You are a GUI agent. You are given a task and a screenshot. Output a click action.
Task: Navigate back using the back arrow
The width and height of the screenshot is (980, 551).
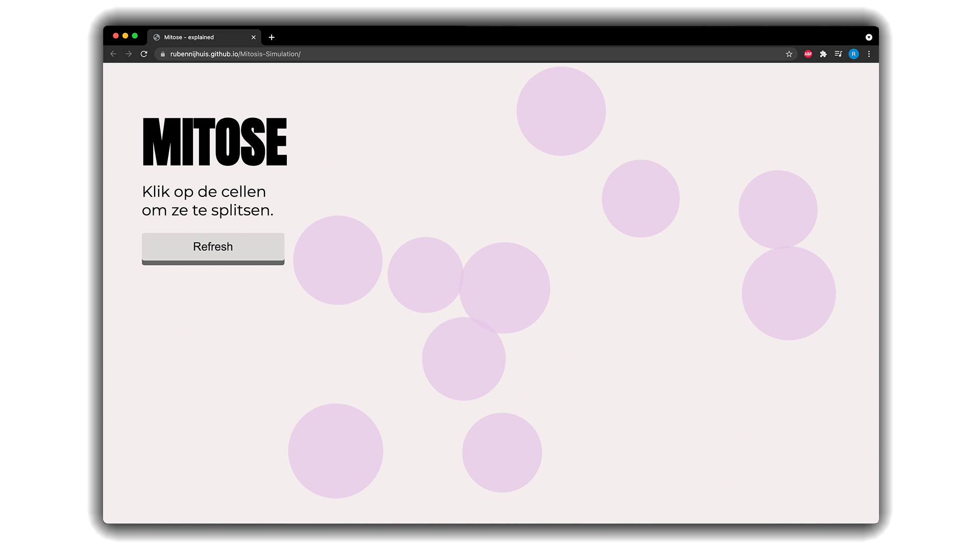pos(113,54)
